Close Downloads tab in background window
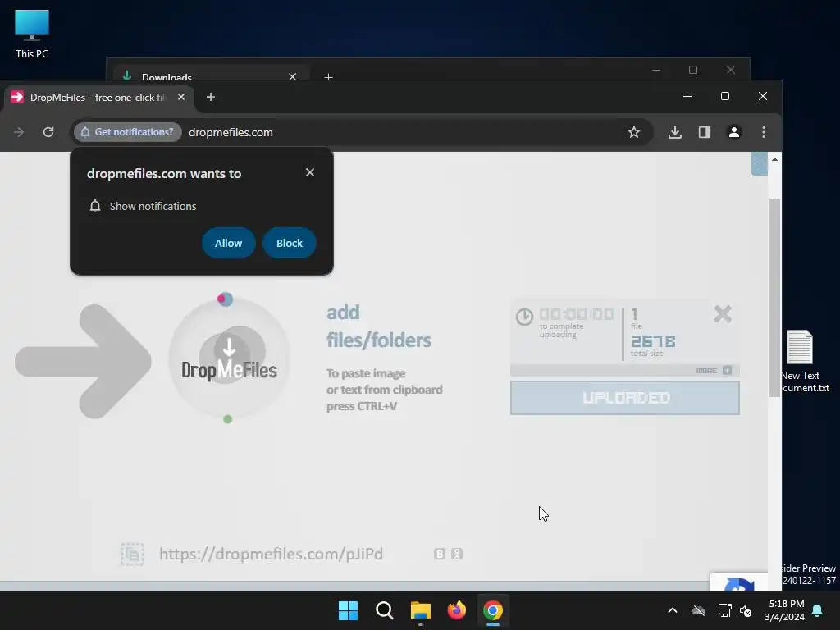 coord(293,76)
